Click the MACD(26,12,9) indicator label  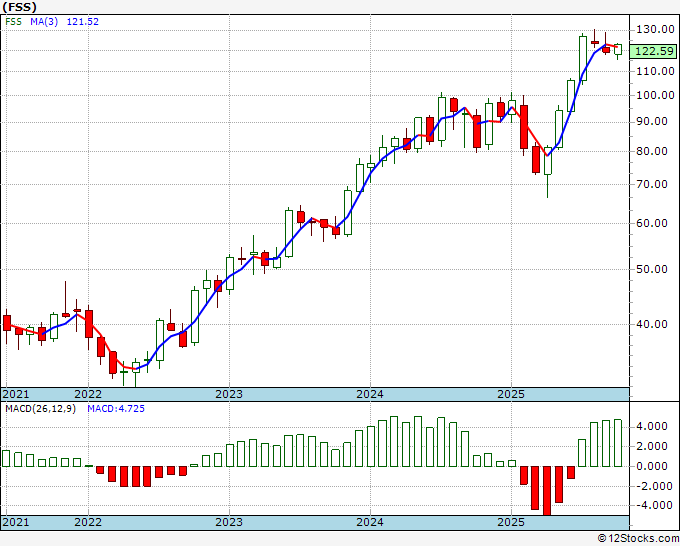click(40, 409)
